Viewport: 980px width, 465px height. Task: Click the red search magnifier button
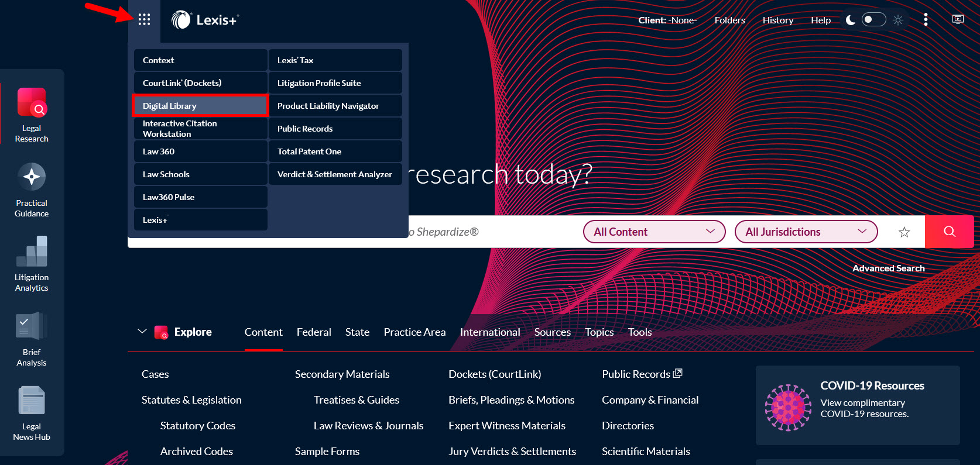(x=949, y=232)
